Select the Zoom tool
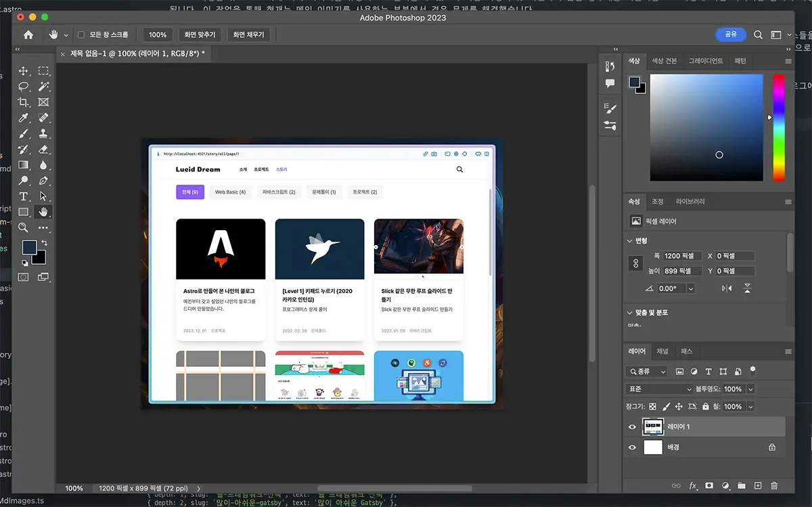The image size is (812, 507). pos(23,227)
